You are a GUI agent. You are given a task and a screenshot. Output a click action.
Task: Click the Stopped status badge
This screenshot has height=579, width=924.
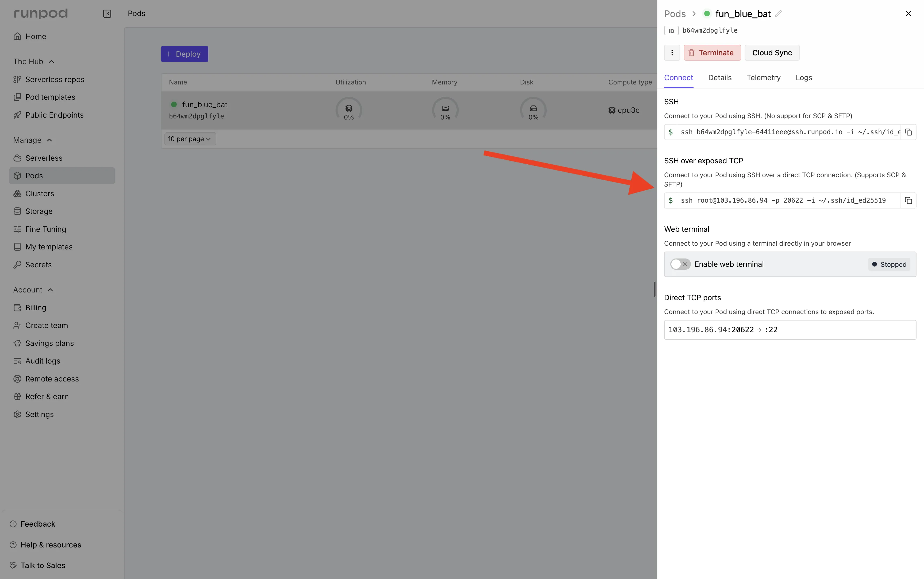(889, 264)
